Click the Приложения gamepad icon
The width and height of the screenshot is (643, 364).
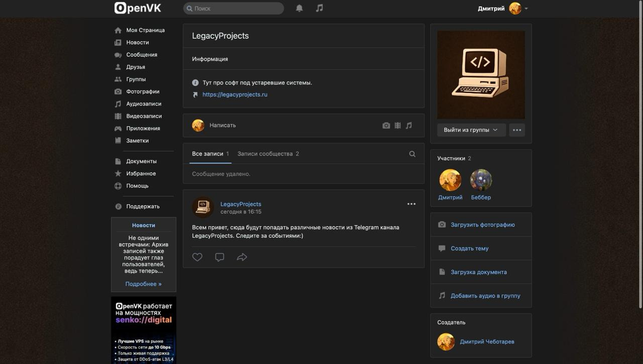click(118, 129)
